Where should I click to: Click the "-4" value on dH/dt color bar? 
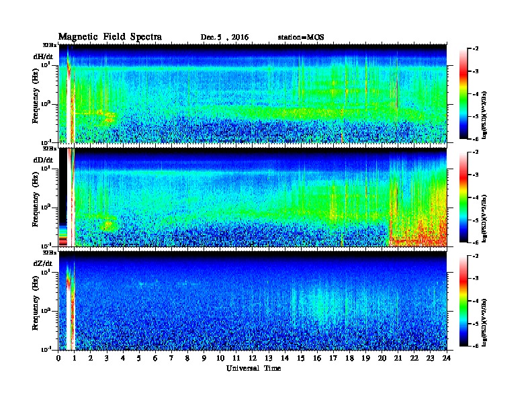point(476,94)
